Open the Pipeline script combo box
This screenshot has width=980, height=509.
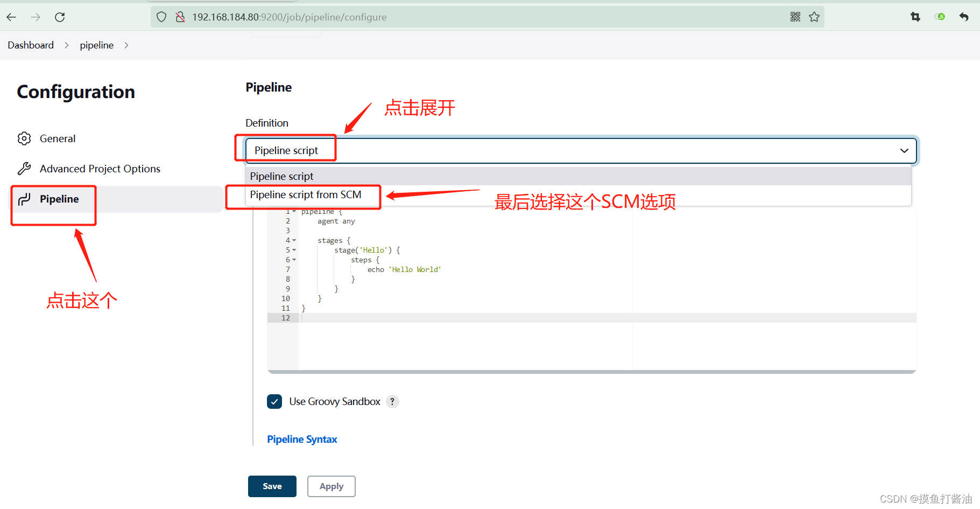pos(581,150)
